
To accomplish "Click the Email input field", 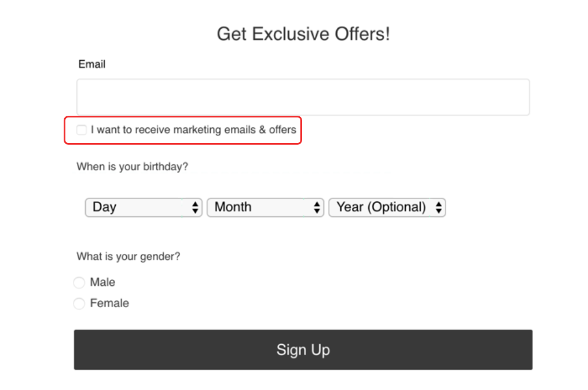I will pos(303,97).
